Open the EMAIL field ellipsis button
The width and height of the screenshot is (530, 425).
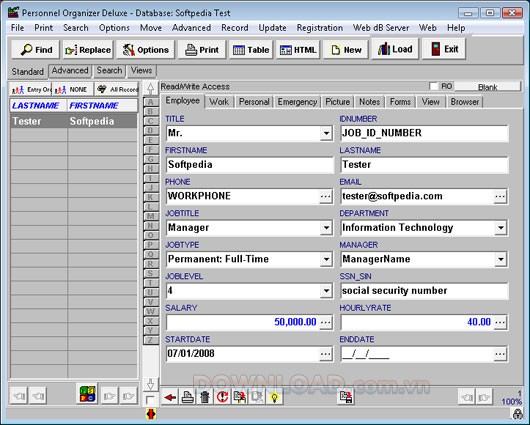[x=500, y=196]
